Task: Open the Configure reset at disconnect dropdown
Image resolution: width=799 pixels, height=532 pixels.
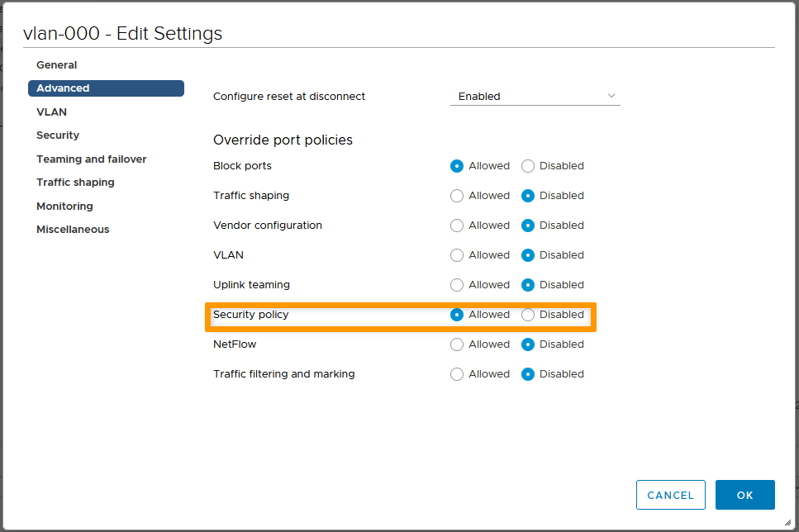Action: coord(535,97)
